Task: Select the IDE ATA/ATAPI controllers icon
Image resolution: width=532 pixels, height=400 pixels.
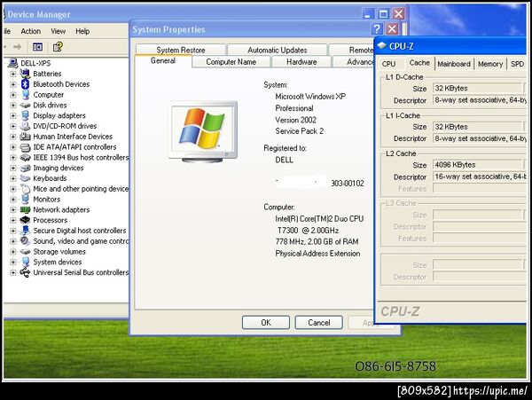Action: click(25, 147)
